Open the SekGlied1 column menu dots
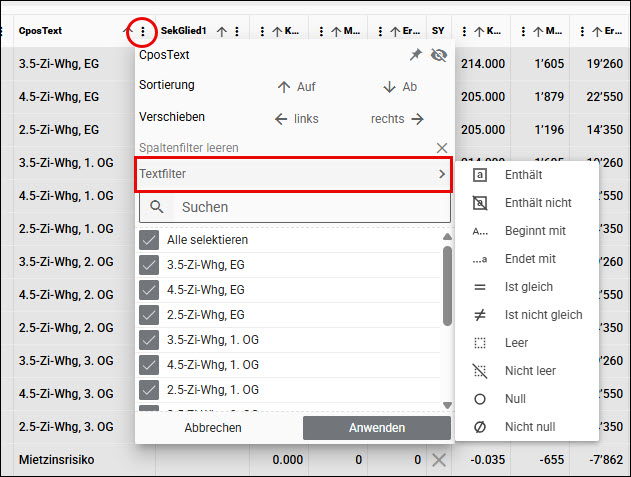 [237, 31]
